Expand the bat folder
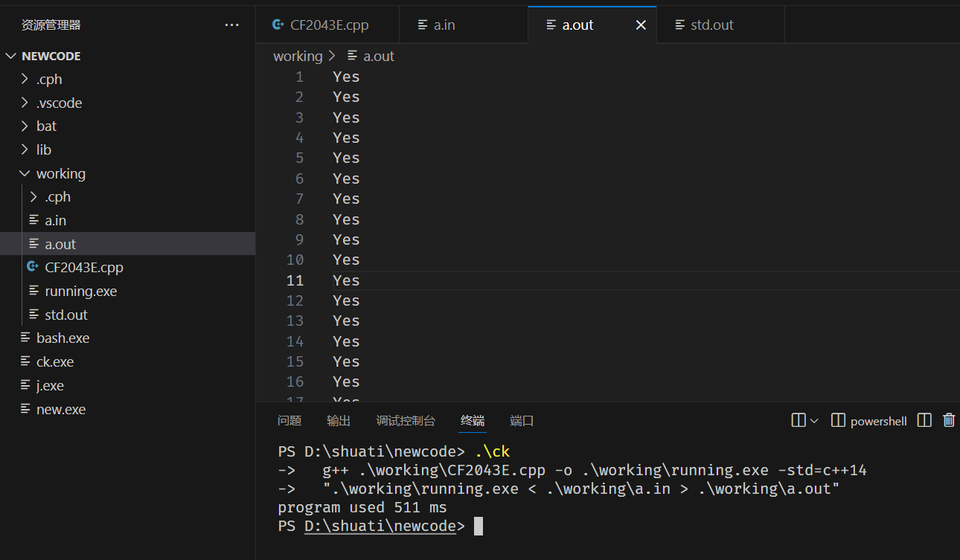This screenshot has height=560, width=960. (25, 126)
